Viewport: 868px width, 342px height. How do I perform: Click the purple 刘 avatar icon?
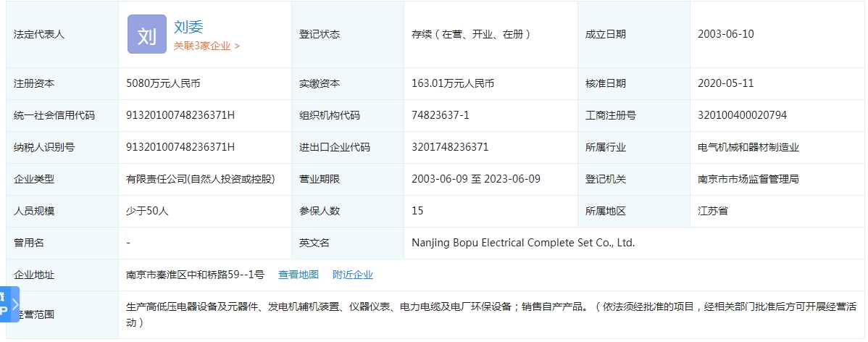pyautogui.click(x=146, y=34)
